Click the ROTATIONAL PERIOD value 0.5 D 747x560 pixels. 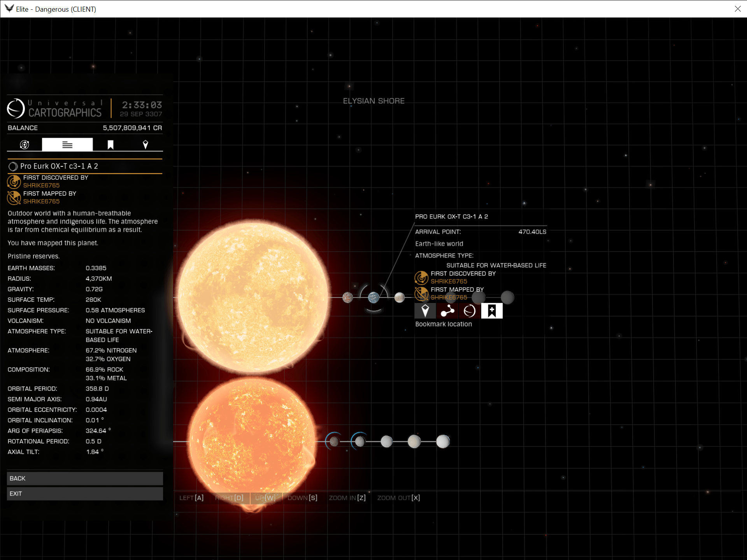click(93, 441)
